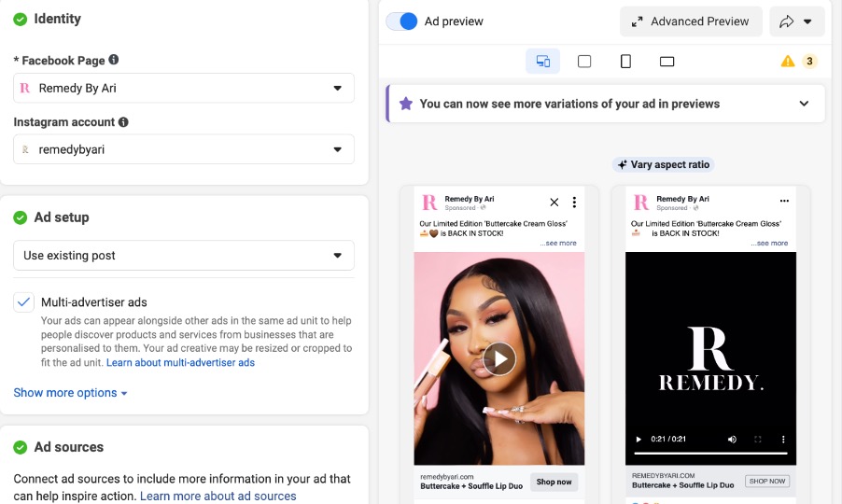842x504 pixels.
Task: Select the vertical mobile preview icon
Action: click(625, 62)
